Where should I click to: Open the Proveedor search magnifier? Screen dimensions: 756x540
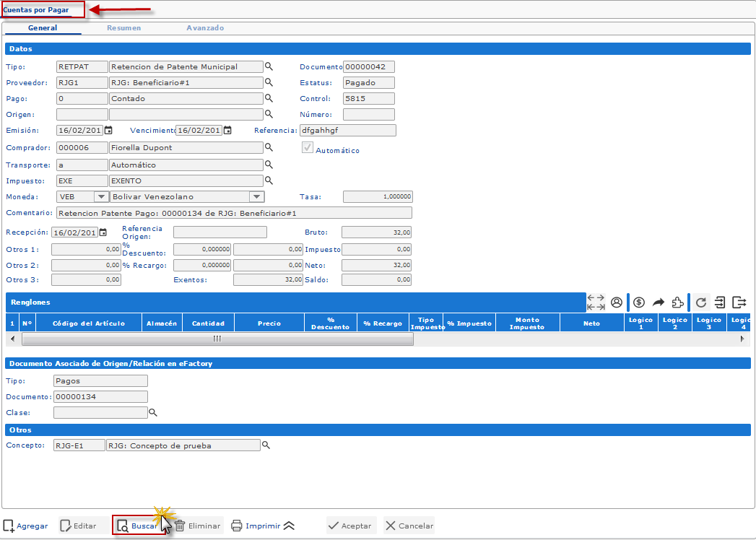click(269, 82)
